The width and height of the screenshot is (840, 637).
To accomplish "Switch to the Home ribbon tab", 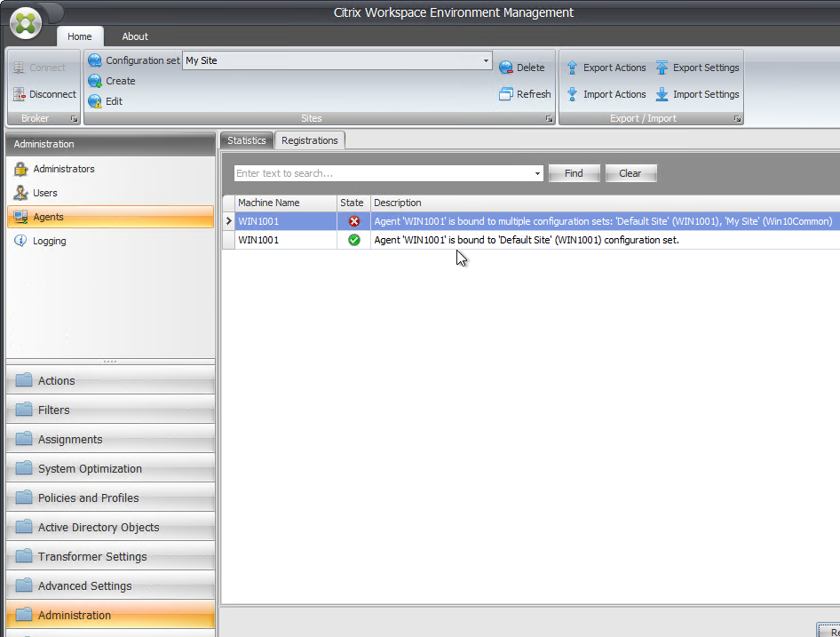I will pyautogui.click(x=80, y=36).
